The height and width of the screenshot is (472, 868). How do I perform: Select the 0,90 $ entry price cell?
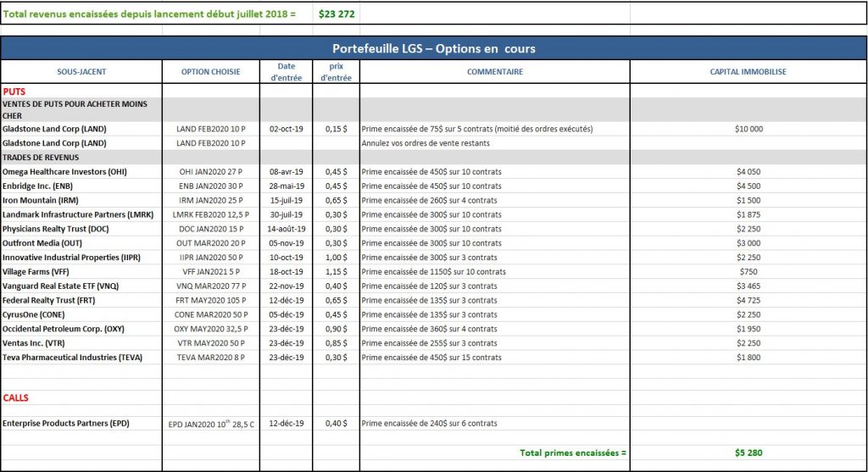point(336,330)
